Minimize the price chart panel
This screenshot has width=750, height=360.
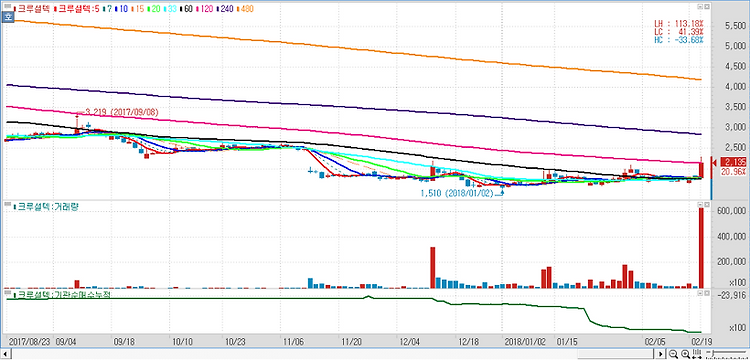[x=700, y=6]
